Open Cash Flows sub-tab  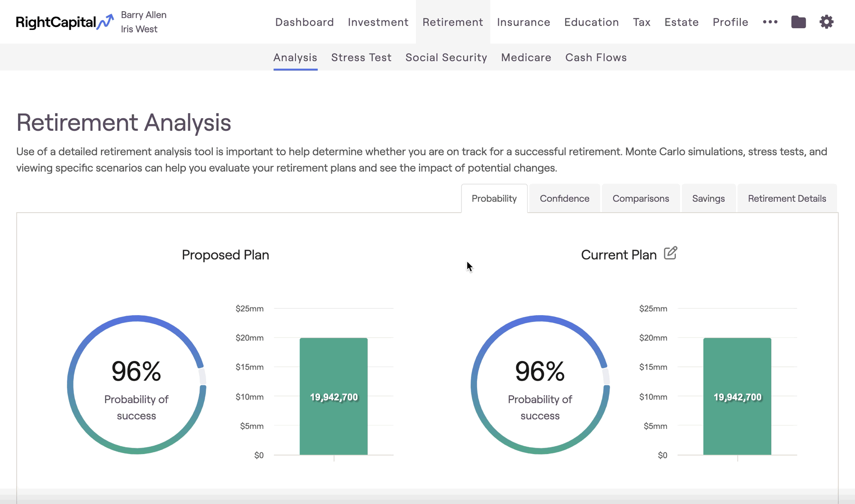pos(596,57)
